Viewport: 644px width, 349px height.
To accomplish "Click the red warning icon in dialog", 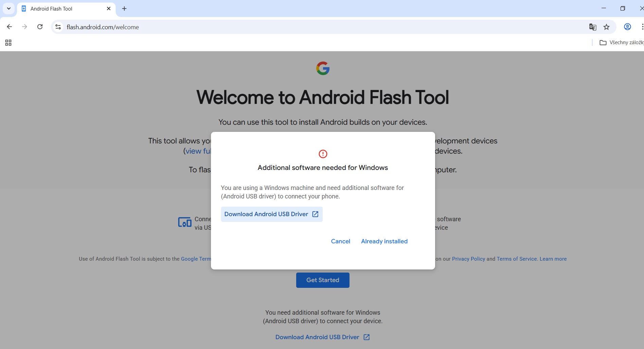I will tap(323, 154).
